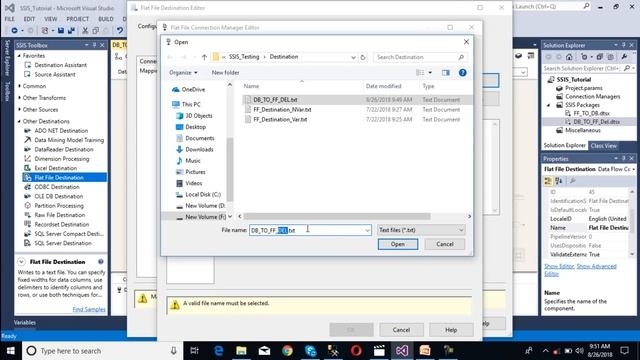Open Downloads in navigation pane
640x360 pixels.
(195, 149)
